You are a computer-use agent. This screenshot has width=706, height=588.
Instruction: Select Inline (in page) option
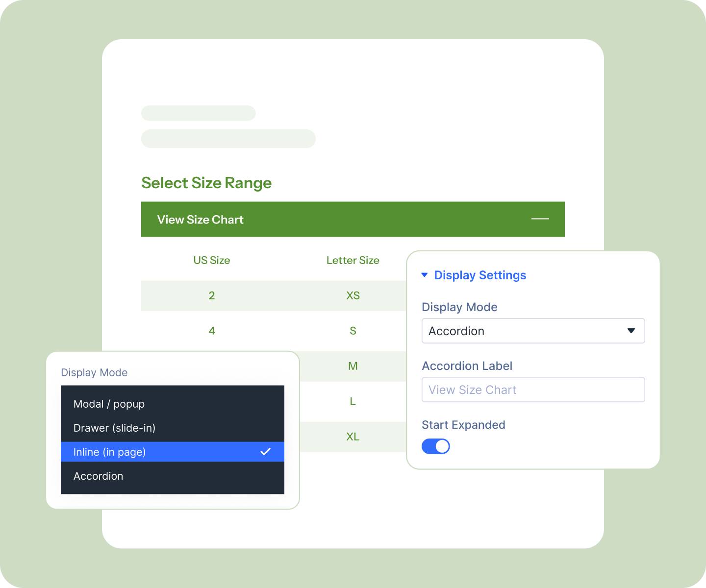coord(173,452)
